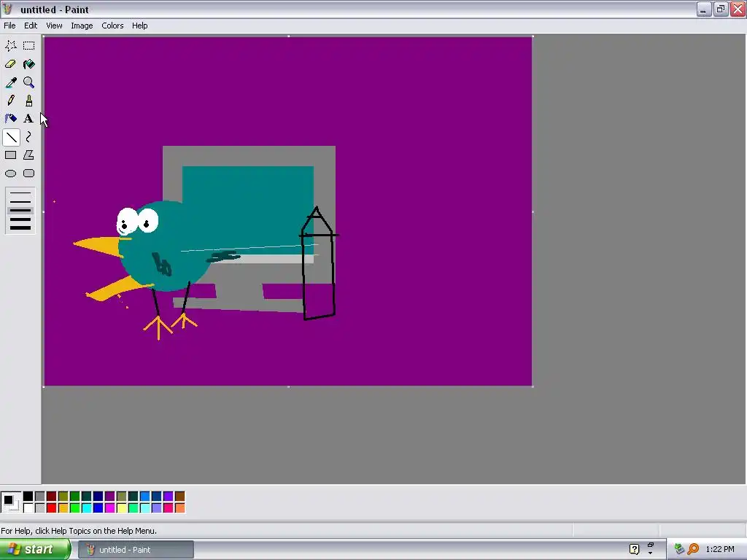Click the untitled - Paint taskbar button
This screenshot has height=560, width=747.
point(136,550)
